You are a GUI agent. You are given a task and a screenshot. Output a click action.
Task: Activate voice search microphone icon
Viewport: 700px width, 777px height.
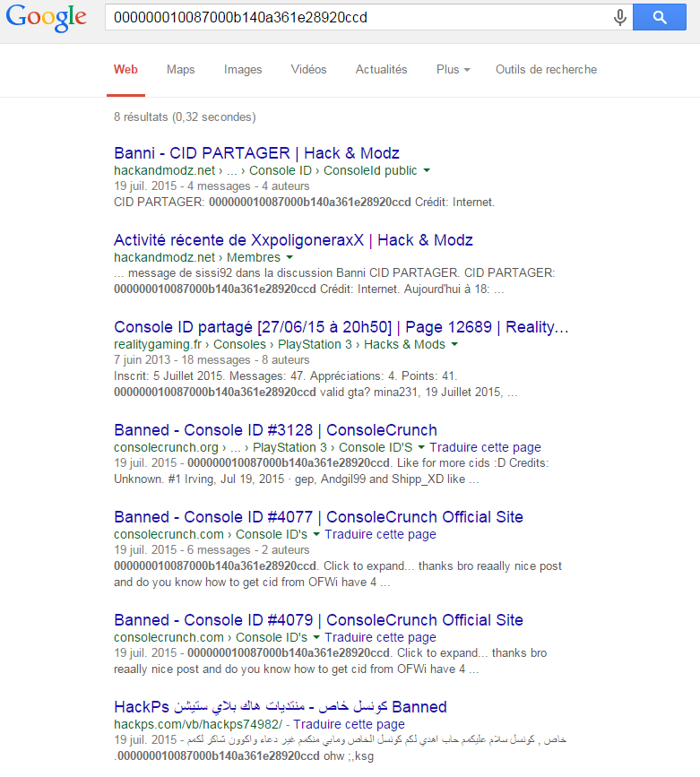(x=619, y=17)
